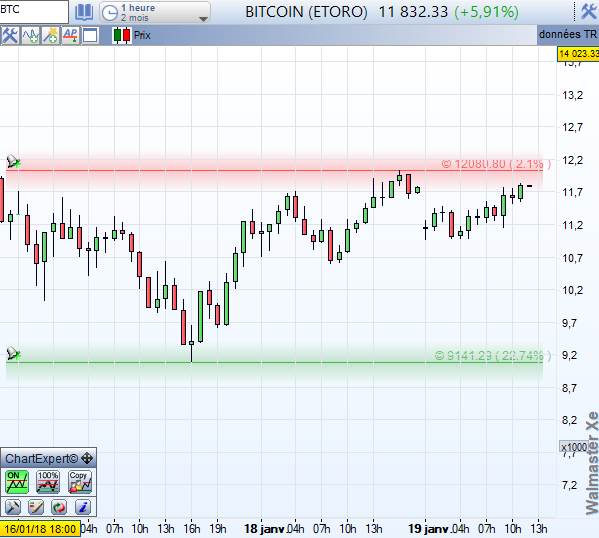
Task: Click the candlestick Prix style icon
Action: coord(122,36)
